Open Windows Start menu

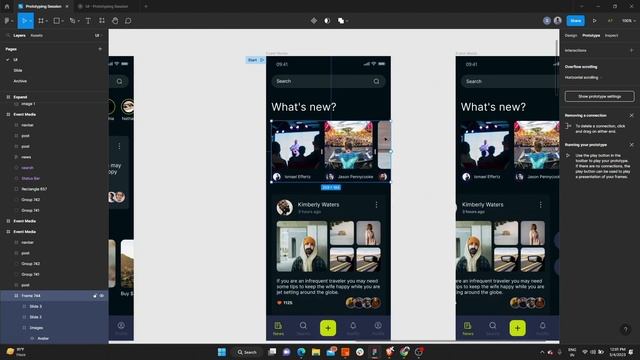222,352
